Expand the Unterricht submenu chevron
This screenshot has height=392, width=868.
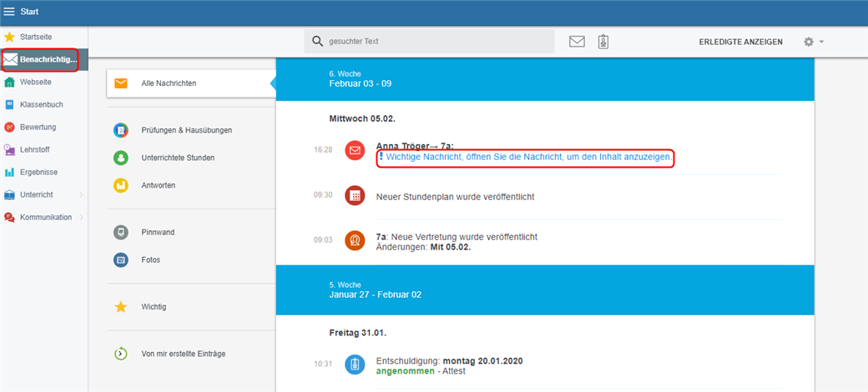click(82, 195)
